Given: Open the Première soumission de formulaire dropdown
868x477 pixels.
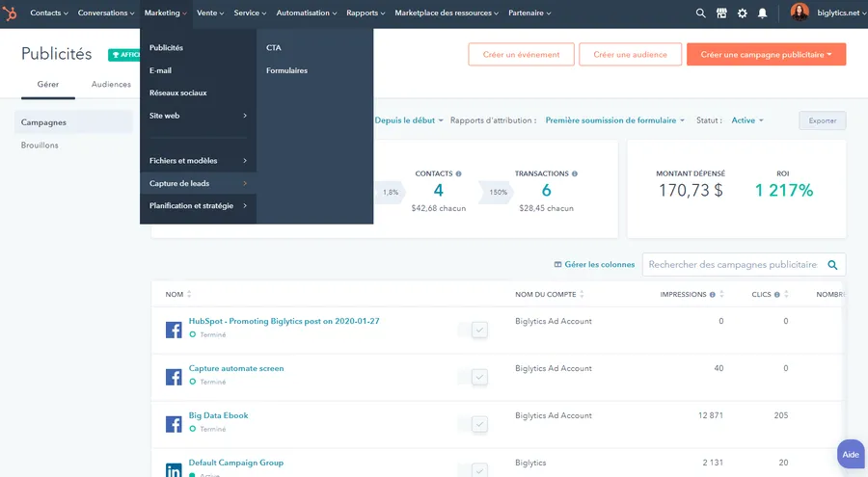Looking at the screenshot, I should (x=615, y=120).
